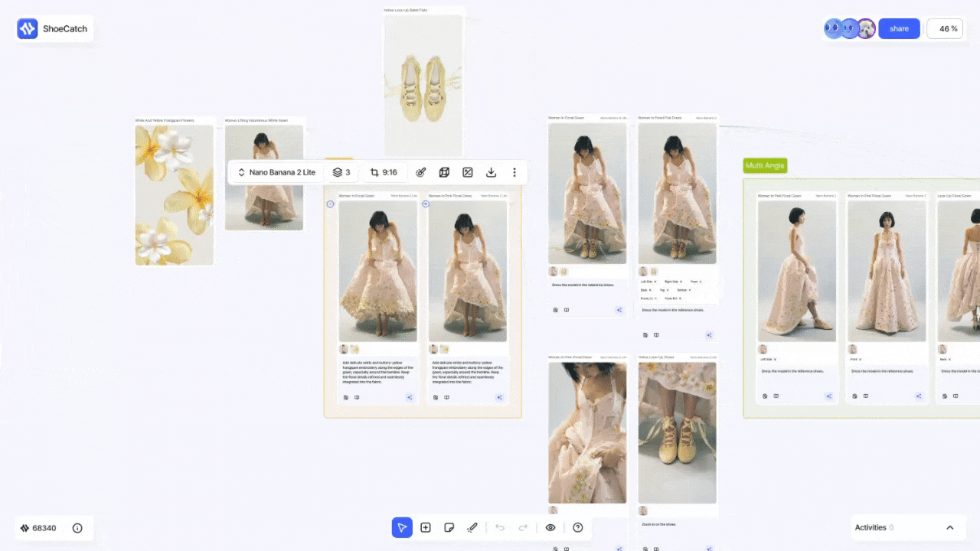
Task: Click the ShoeCatch logo icon
Action: [28, 29]
